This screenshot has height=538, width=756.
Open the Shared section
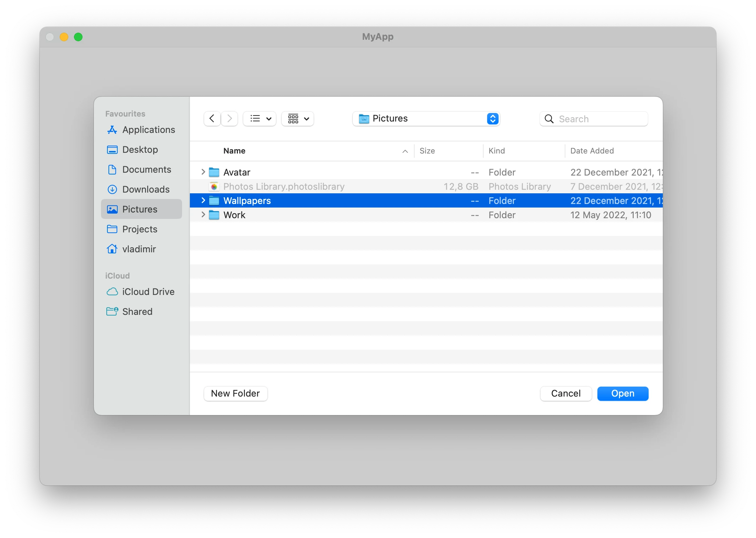click(x=137, y=312)
